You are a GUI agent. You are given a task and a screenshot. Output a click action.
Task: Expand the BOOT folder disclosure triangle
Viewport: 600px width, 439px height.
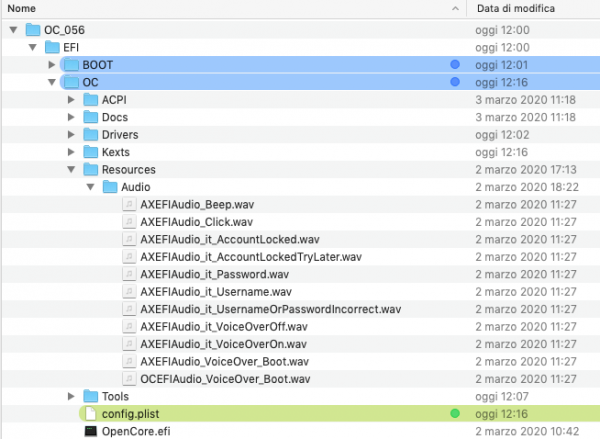click(52, 65)
